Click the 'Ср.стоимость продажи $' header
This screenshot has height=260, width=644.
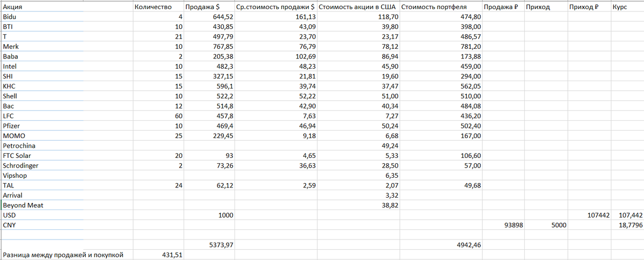pos(275,8)
